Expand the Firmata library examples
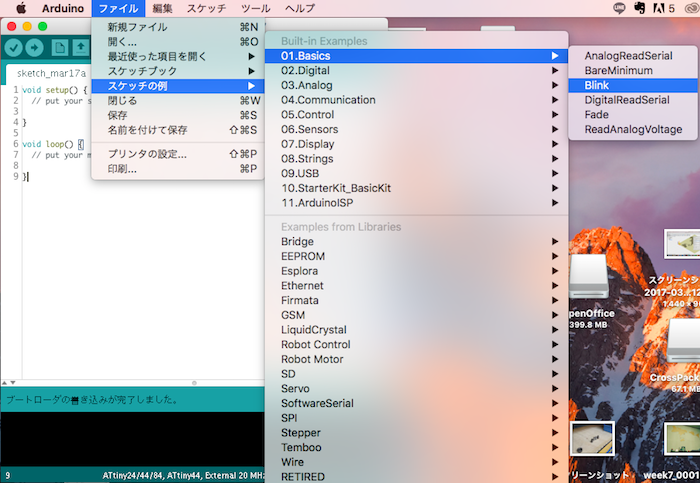This screenshot has height=483, width=700. tap(417, 300)
